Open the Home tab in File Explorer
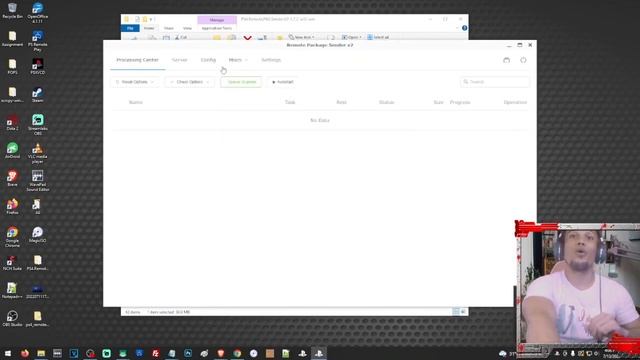The height and width of the screenshot is (360, 640). pyautogui.click(x=149, y=28)
